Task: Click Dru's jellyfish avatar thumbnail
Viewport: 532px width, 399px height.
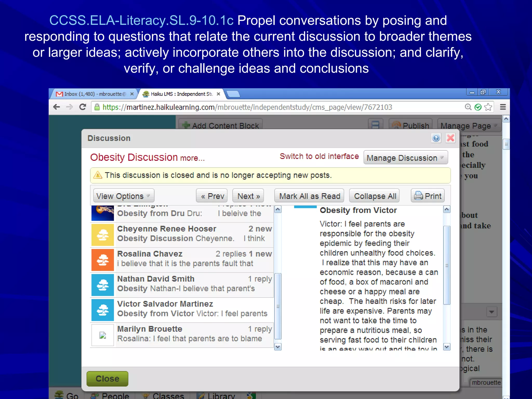Action: click(103, 213)
